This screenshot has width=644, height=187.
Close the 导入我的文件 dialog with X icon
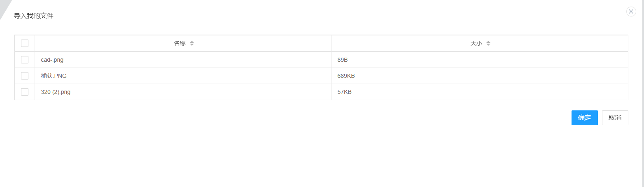point(631,12)
